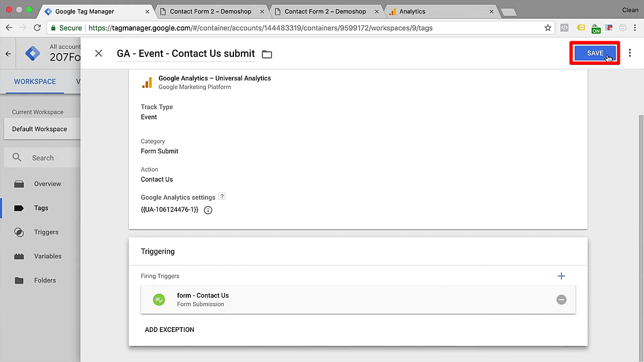Click the grey code brackets extension icon

(x=565, y=28)
